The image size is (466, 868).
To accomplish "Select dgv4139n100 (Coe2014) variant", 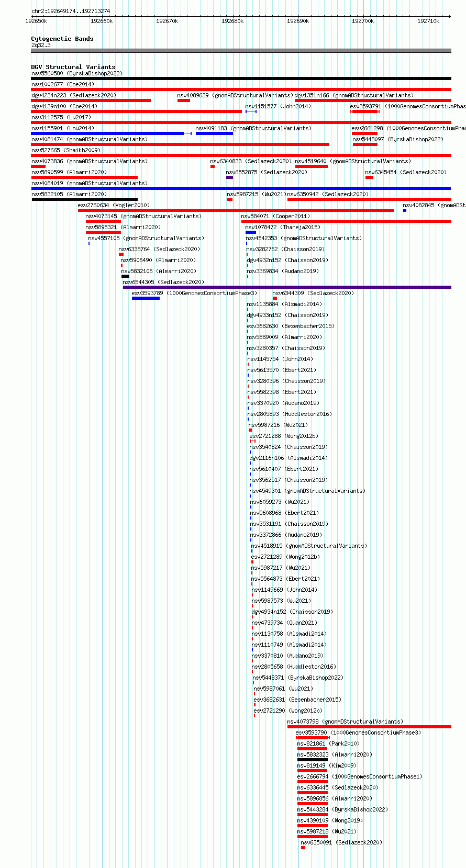I will coord(64,107).
